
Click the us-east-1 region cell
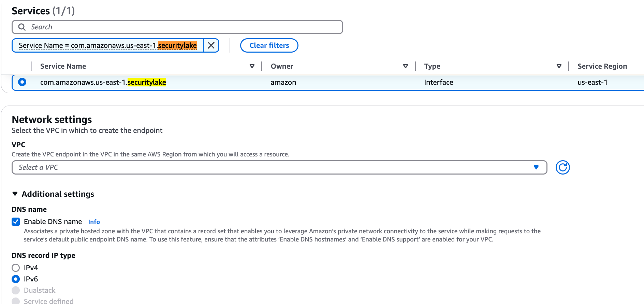pyautogui.click(x=592, y=82)
